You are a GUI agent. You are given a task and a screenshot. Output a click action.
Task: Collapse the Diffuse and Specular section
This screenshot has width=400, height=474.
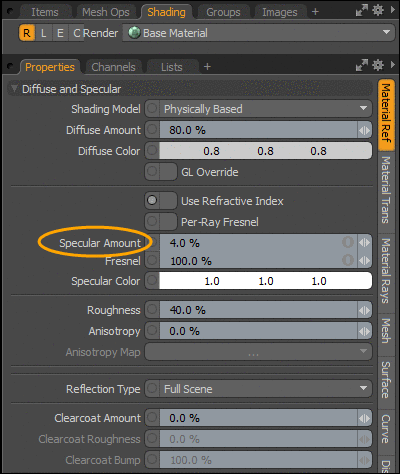pos(14,89)
